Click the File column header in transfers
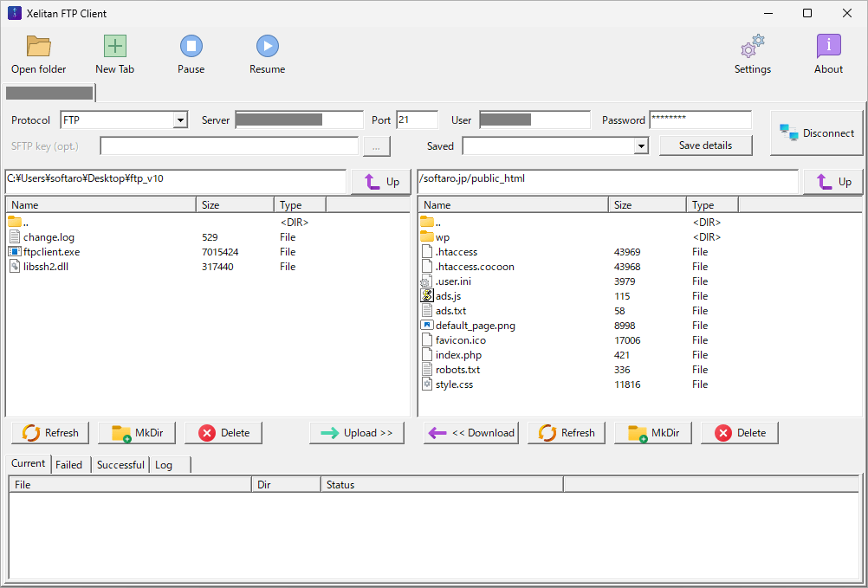 click(x=130, y=485)
